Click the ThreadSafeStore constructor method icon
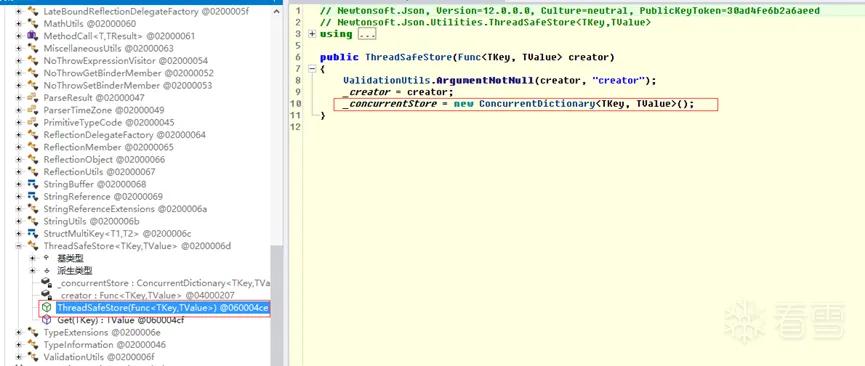 [x=47, y=307]
